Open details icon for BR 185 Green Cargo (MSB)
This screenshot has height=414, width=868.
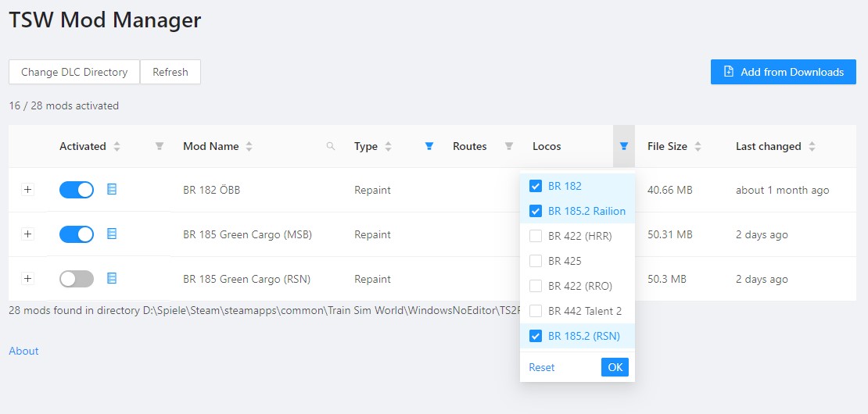coord(112,234)
